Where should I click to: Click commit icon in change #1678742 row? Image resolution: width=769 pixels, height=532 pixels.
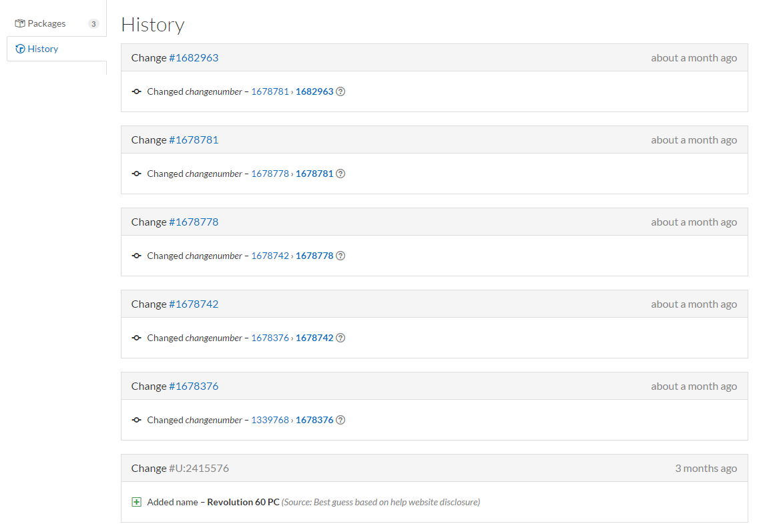136,338
